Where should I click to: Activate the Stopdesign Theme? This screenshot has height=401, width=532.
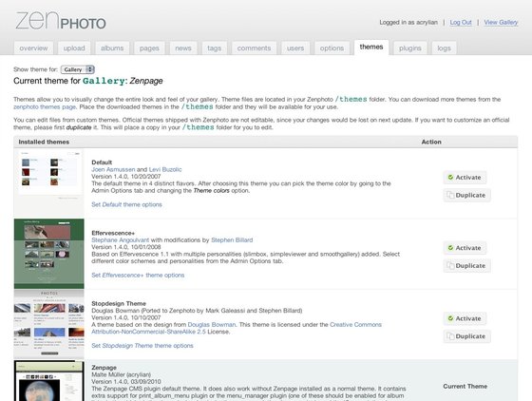tap(465, 318)
